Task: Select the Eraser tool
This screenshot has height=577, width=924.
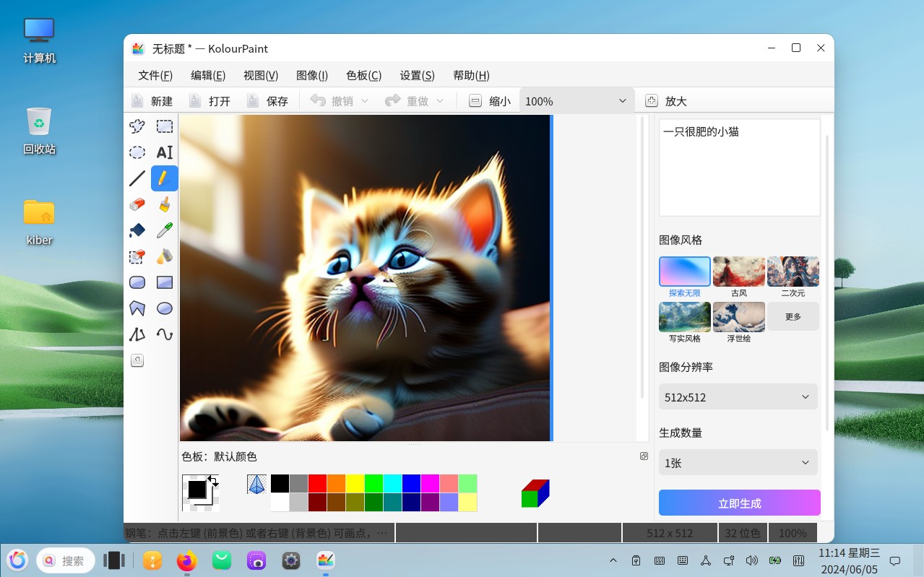Action: (x=137, y=204)
